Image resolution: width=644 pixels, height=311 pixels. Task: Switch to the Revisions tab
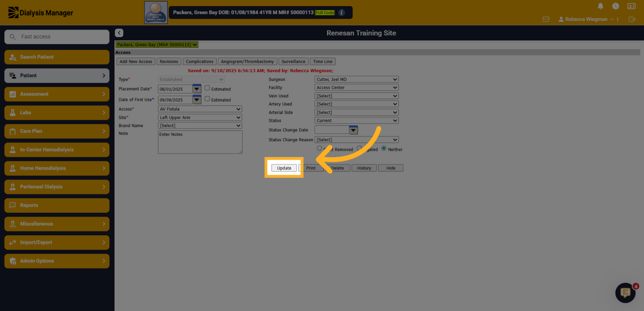169,61
